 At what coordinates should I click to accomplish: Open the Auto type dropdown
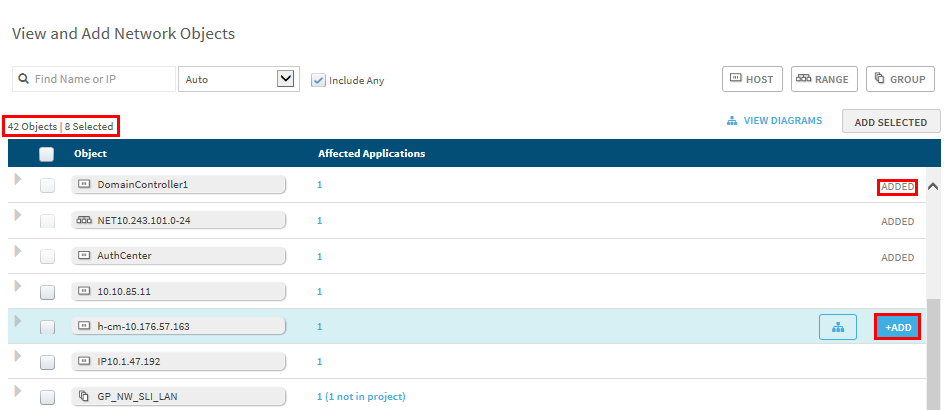coord(238,79)
